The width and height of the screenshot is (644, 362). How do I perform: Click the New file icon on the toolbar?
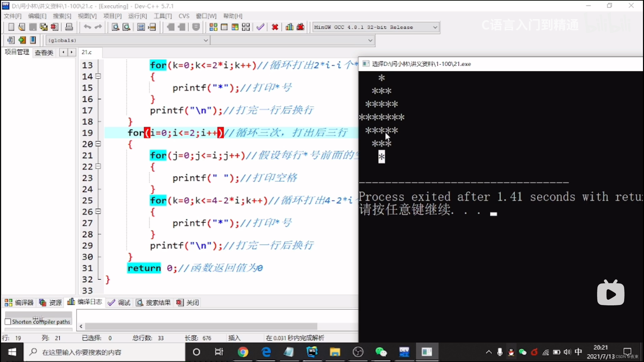pyautogui.click(x=11, y=27)
